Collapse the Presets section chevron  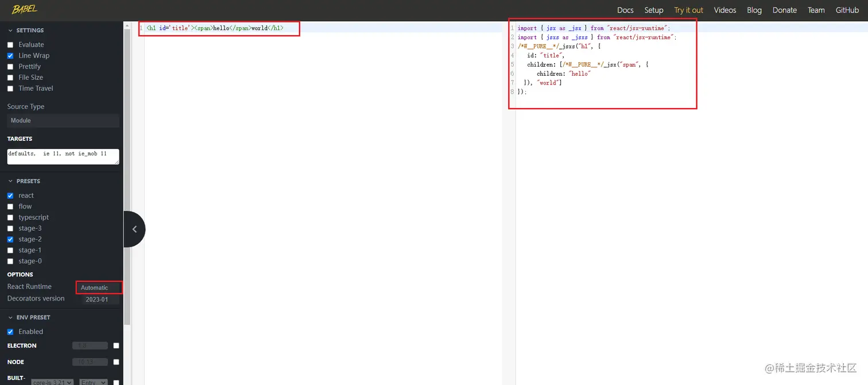pos(10,181)
